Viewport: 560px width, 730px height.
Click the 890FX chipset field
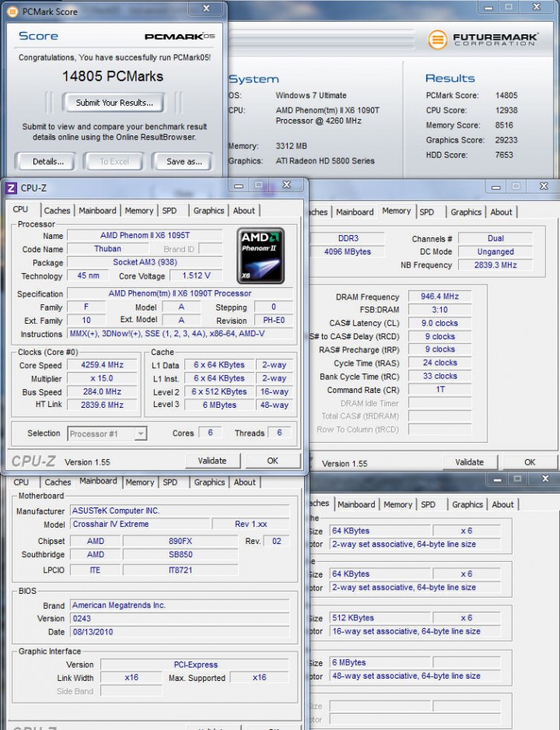click(x=180, y=542)
